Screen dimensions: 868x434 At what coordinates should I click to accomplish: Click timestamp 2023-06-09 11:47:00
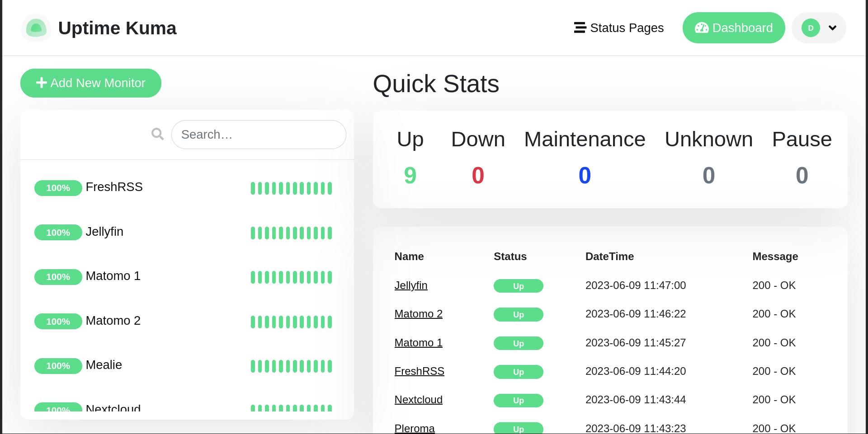(x=636, y=285)
